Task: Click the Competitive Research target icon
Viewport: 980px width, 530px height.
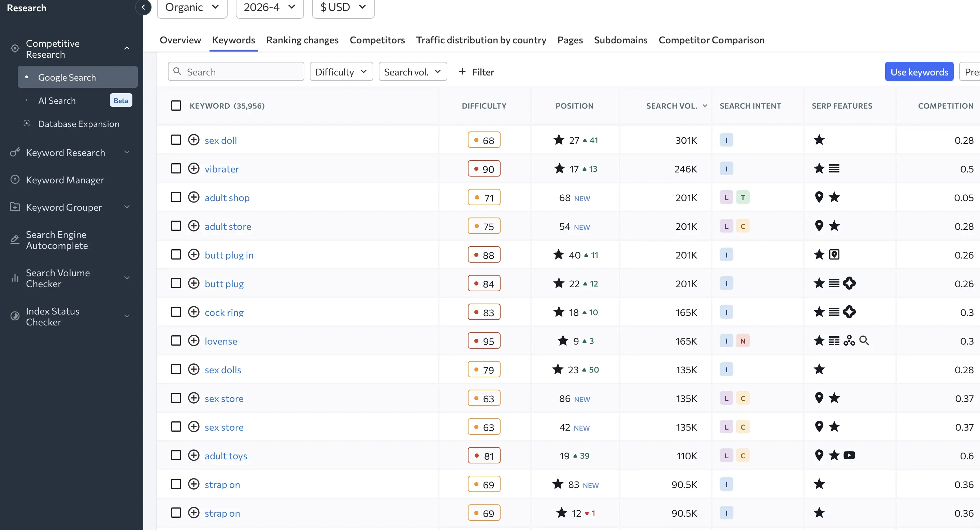Action: (x=14, y=48)
